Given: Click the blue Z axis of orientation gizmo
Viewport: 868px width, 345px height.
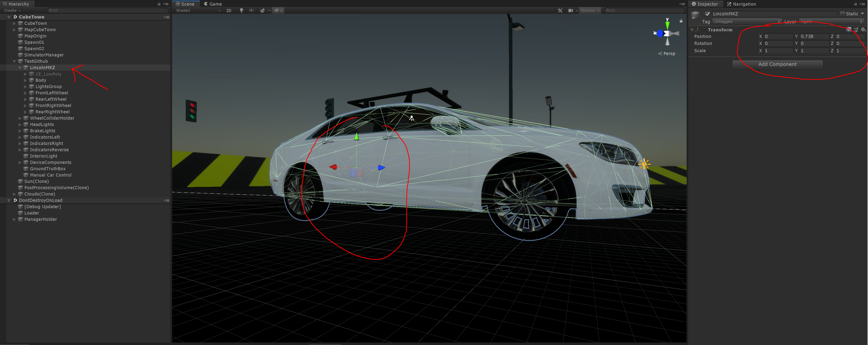Looking at the screenshot, I should 660,33.
